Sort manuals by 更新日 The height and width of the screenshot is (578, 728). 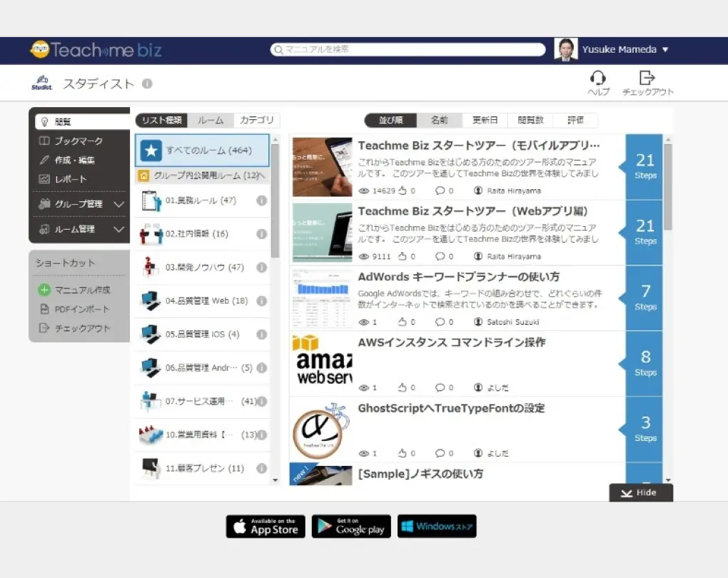click(x=485, y=121)
